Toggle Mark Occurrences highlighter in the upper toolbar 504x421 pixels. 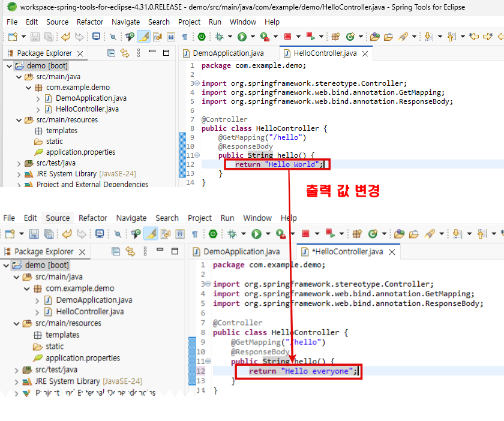[143, 37]
